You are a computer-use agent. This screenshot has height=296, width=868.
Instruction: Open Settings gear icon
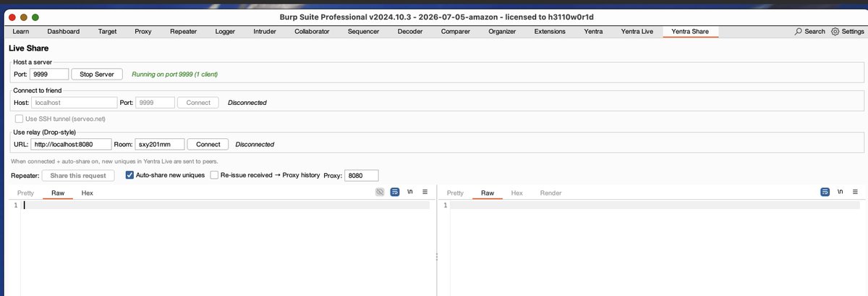click(x=835, y=31)
